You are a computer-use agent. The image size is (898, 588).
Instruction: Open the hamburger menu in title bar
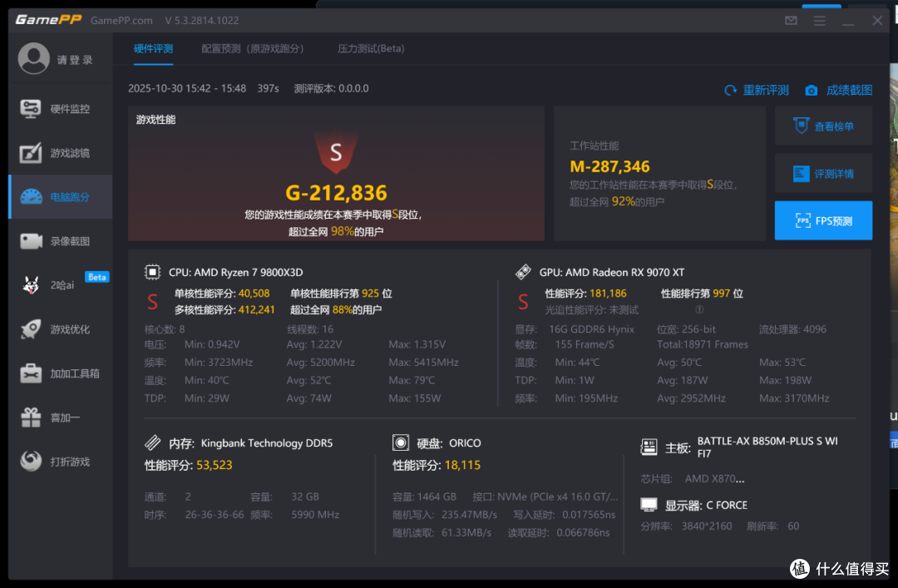[x=820, y=21]
